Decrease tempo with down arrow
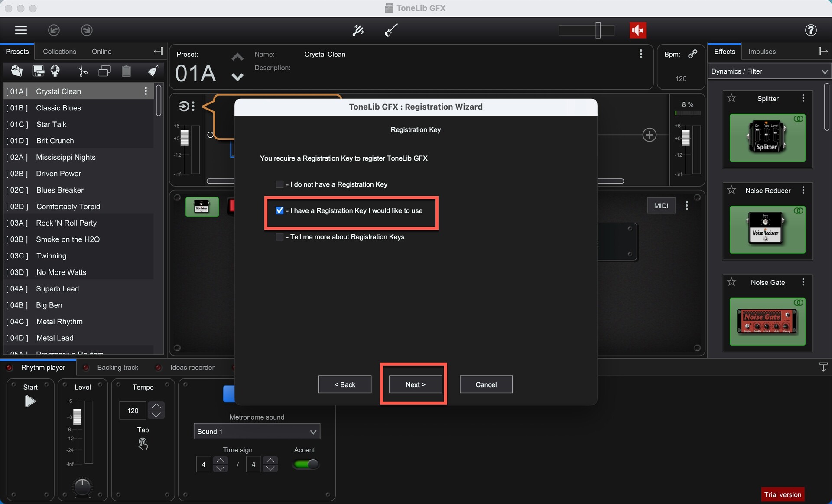This screenshot has width=832, height=504. 156,415
